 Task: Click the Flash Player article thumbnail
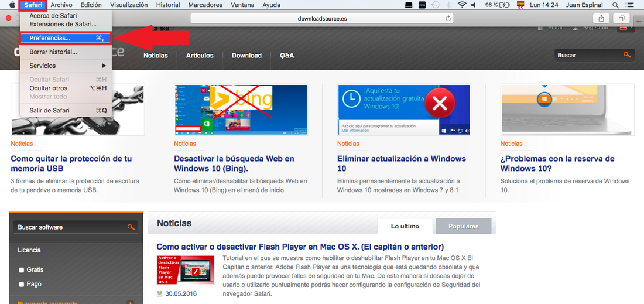(x=185, y=270)
